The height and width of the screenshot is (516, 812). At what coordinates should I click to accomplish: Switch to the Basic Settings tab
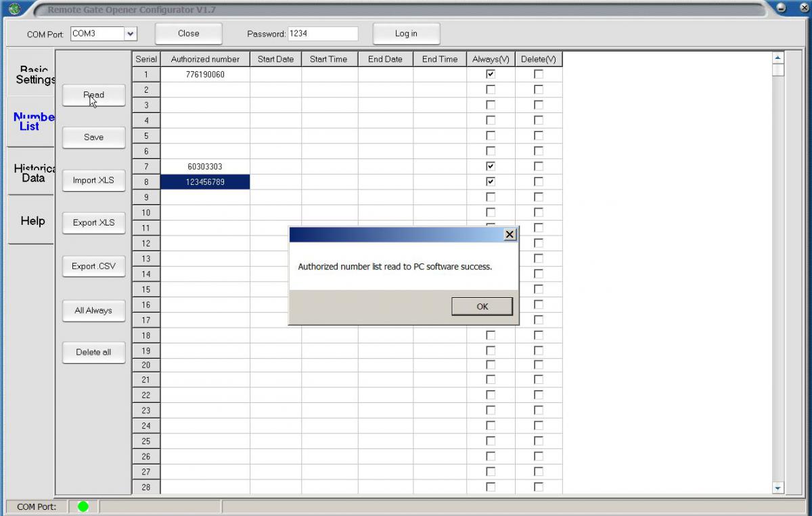coord(31,75)
